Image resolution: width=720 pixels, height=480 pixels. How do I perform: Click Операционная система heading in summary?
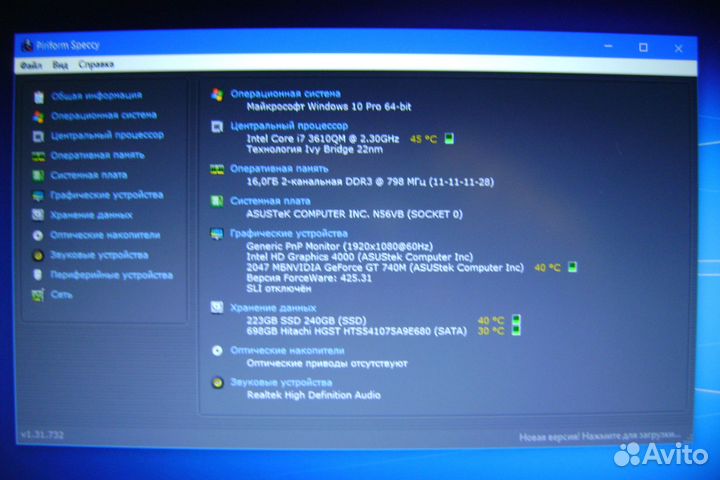[285, 94]
